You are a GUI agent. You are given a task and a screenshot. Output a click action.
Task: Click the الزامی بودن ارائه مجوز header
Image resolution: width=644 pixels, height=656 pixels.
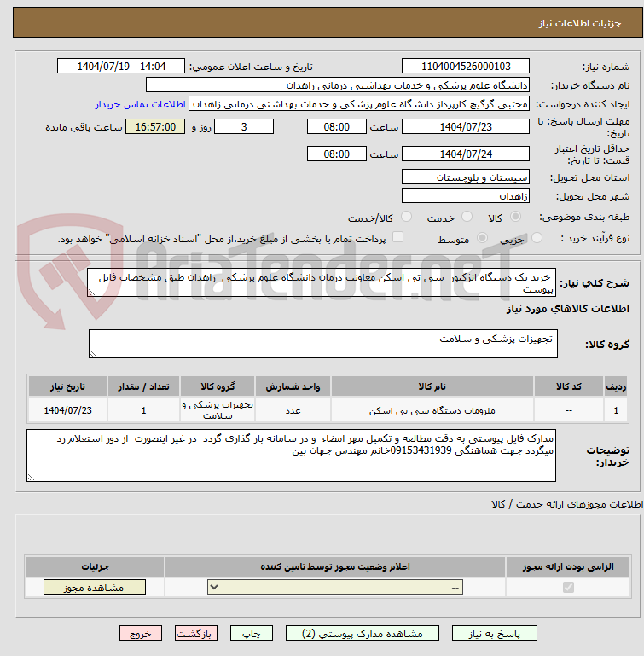pyautogui.click(x=568, y=566)
